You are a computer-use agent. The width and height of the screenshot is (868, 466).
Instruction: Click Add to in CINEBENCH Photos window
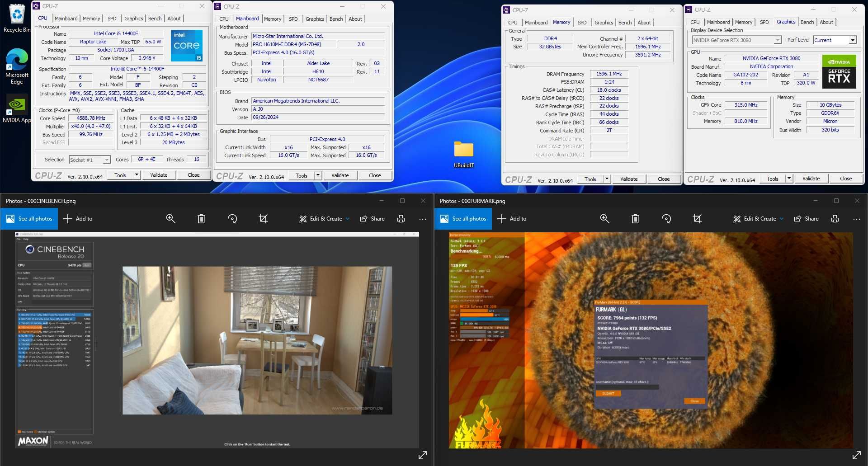click(78, 219)
